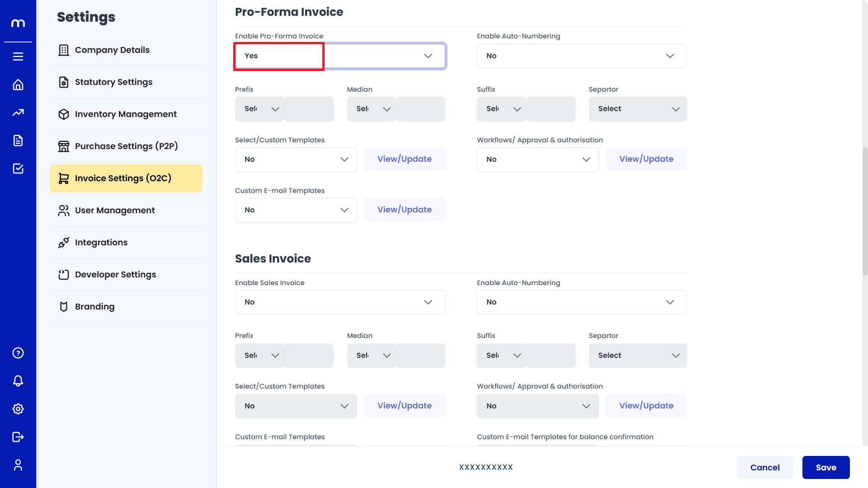
Task: Click the logout arrow icon
Action: [18, 437]
